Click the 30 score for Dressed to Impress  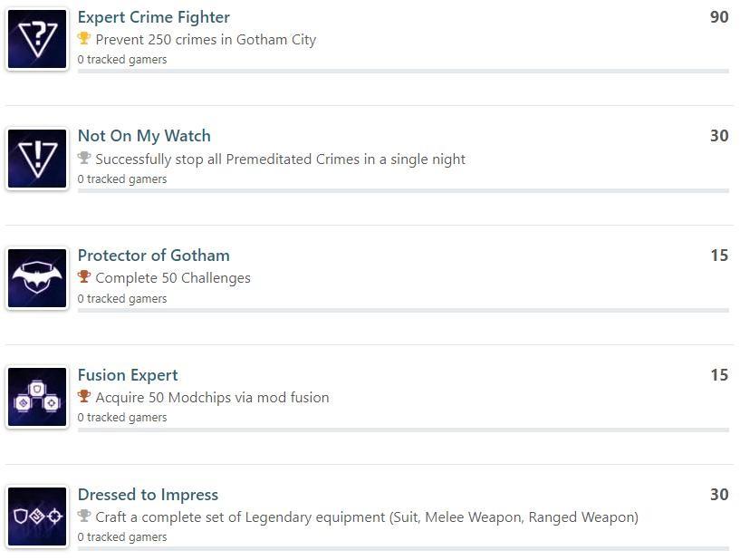pos(720,495)
